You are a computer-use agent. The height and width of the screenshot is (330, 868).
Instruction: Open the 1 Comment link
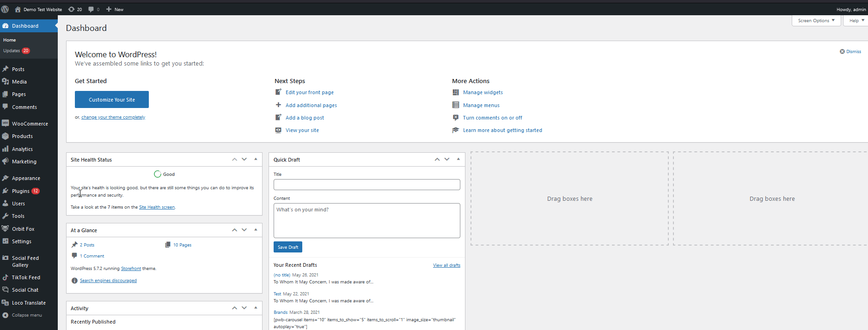click(92, 256)
